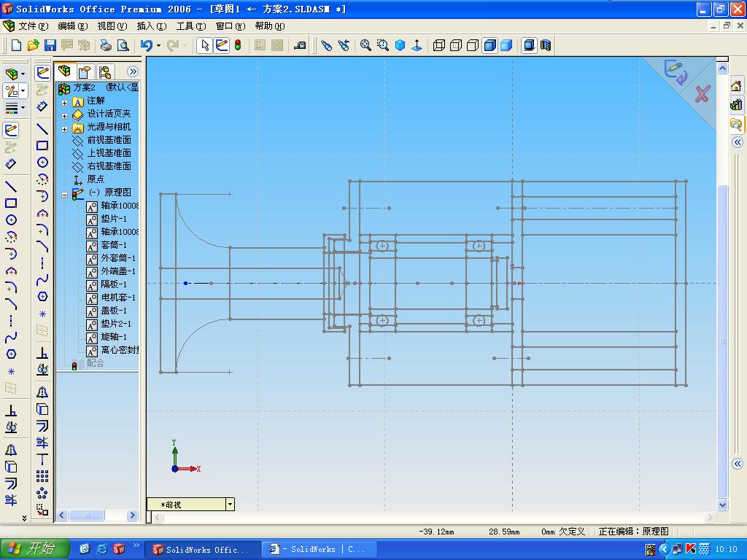Viewport: 747px width, 560px height.
Task: Click the Print icon in the toolbar
Action: click(x=106, y=45)
